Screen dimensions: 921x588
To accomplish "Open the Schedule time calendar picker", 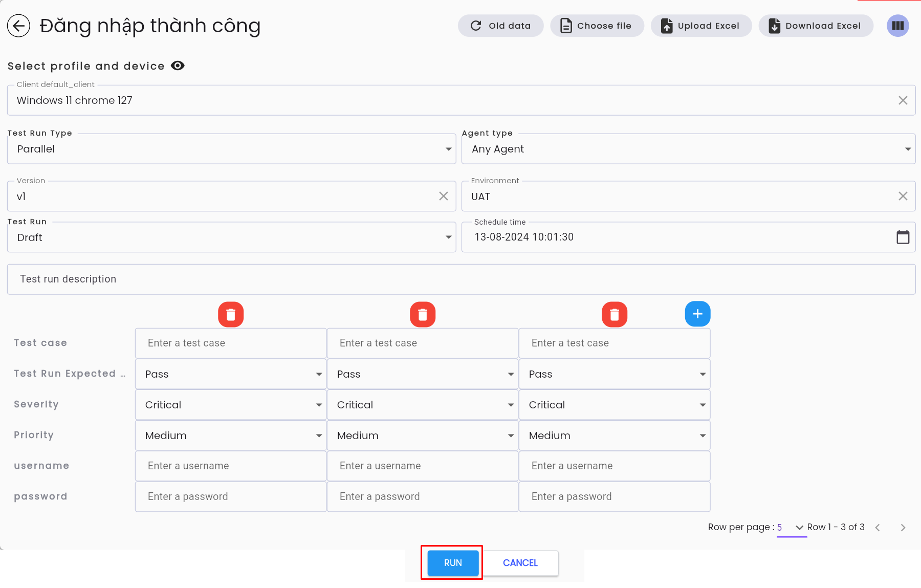I will point(903,237).
